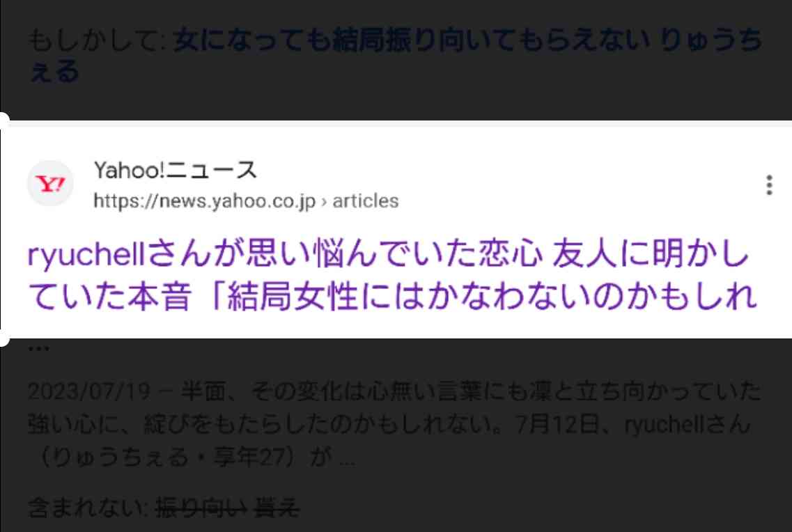Image resolution: width=792 pixels, height=532 pixels.
Task: Click the › breadcrumb separator before articles
Action: tap(324, 201)
